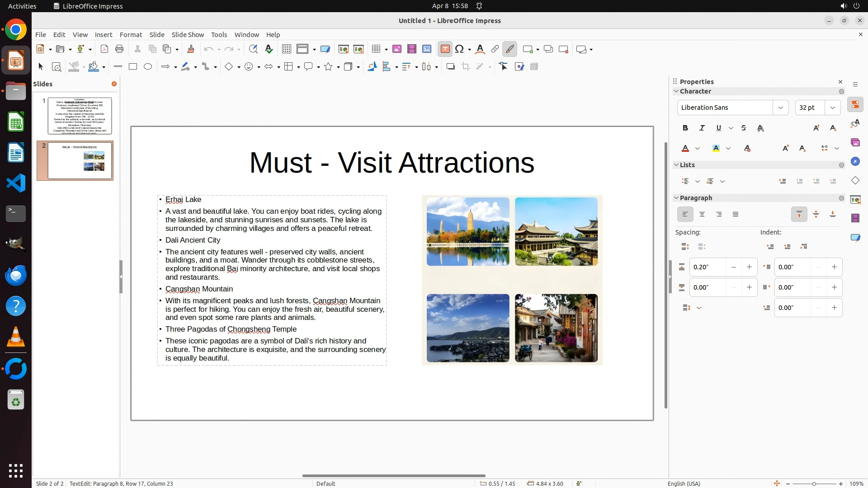
Task: Click the Export as PDF icon
Action: [x=104, y=49]
